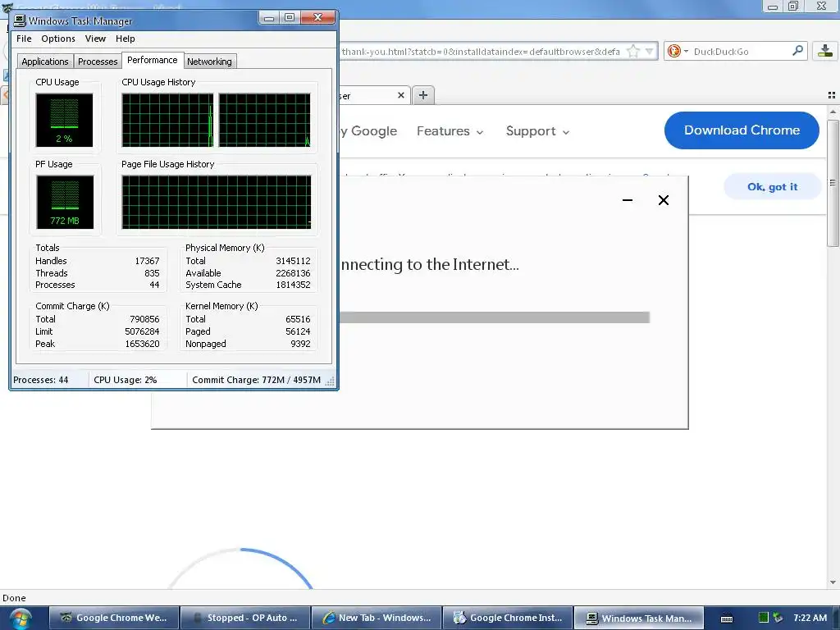Screen dimensions: 840x630
Task: Open a new browser tab
Action: click(x=423, y=95)
